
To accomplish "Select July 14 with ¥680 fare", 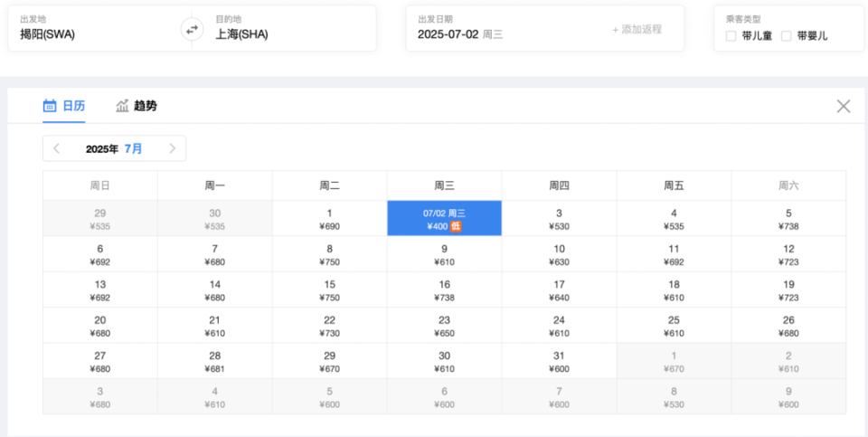I will tap(215, 290).
